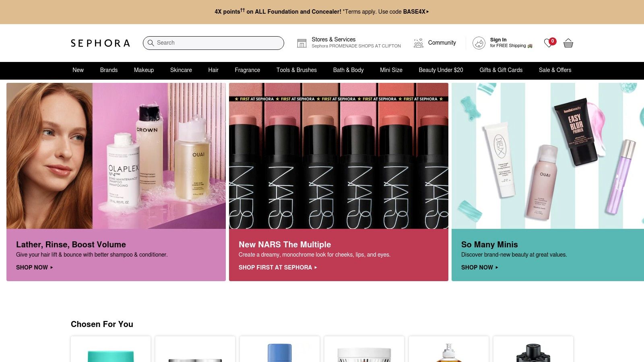This screenshot has width=644, height=362.
Task: Open the Makeup menu
Action: click(144, 70)
